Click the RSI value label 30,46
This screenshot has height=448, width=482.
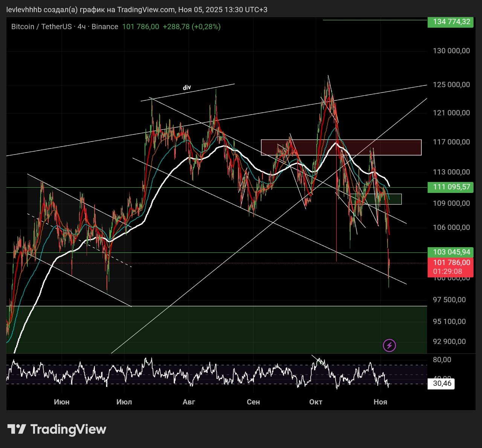pyautogui.click(x=441, y=384)
